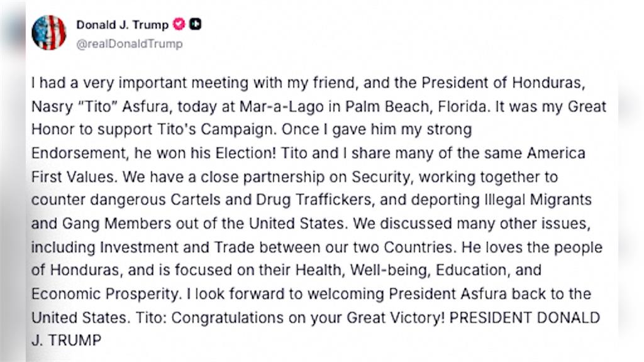Click "Cartels and Drug Traffickers" text

tap(236, 200)
